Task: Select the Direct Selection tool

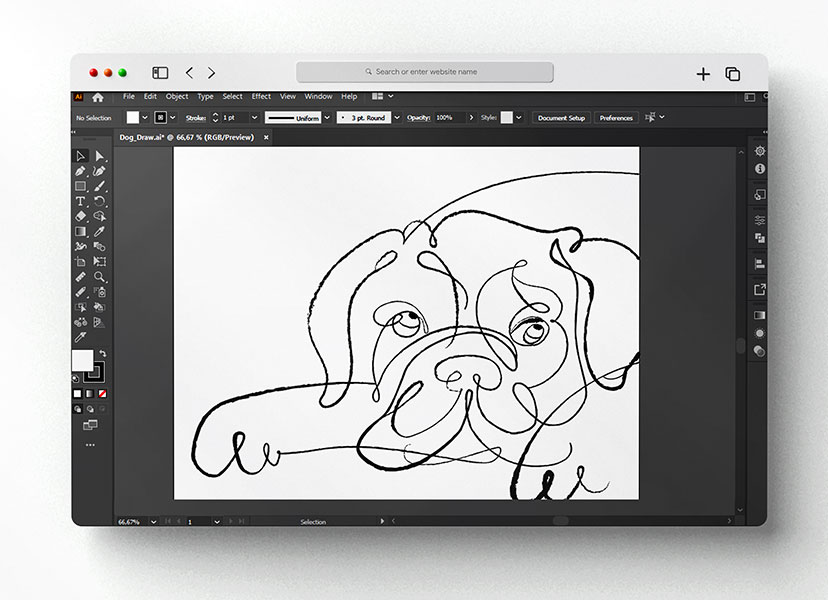Action: [100, 156]
